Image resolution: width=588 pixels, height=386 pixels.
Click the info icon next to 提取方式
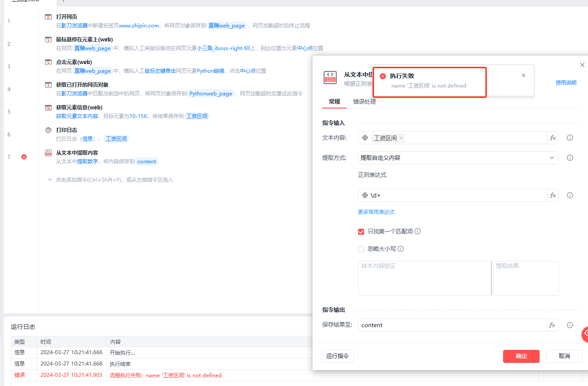point(570,158)
